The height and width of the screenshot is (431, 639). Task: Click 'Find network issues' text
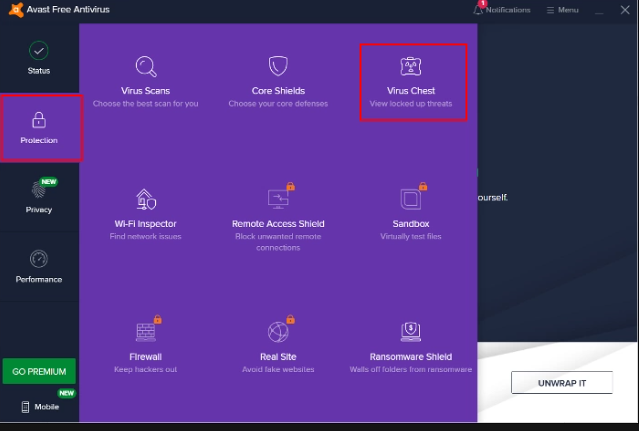coord(145,237)
